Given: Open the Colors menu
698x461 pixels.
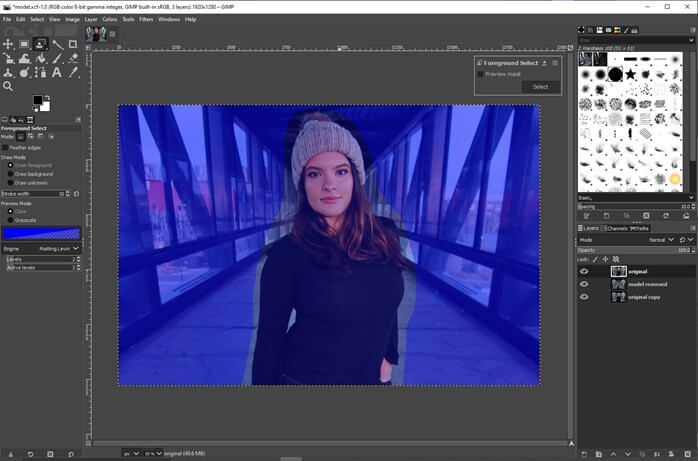Looking at the screenshot, I should 110,20.
